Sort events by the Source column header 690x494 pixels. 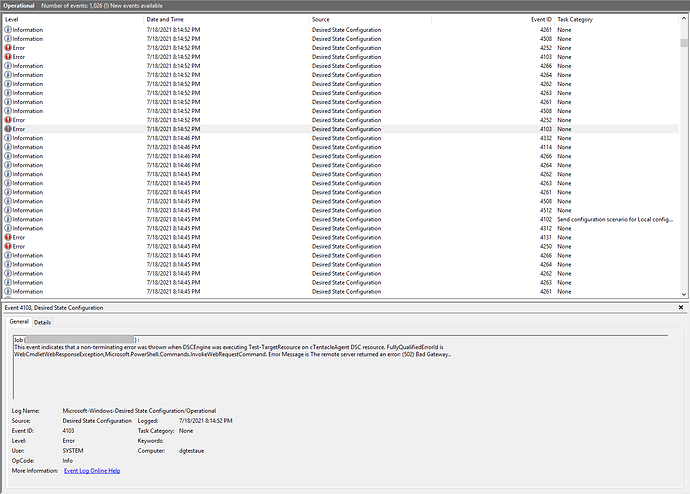pos(370,19)
